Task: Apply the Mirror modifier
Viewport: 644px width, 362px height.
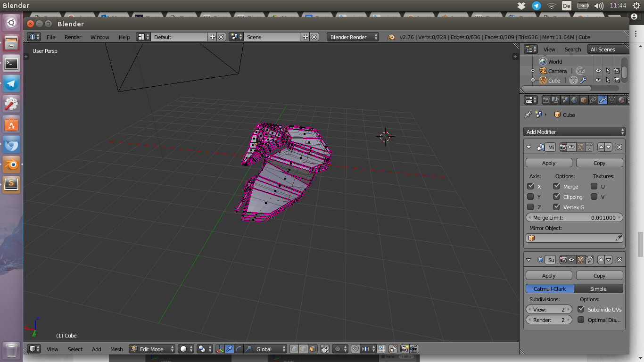Action: (549, 163)
